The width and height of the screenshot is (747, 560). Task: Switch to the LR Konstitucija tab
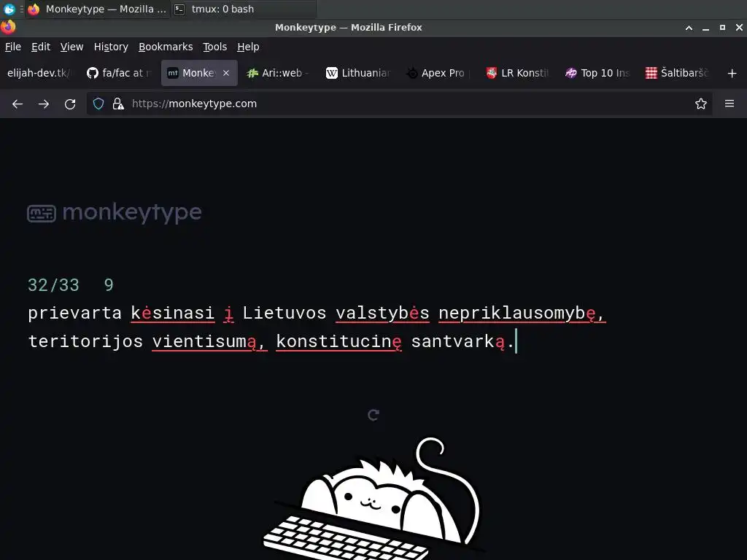click(517, 73)
